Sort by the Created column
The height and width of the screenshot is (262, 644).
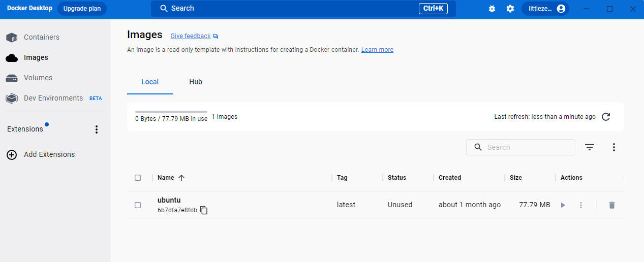(450, 178)
